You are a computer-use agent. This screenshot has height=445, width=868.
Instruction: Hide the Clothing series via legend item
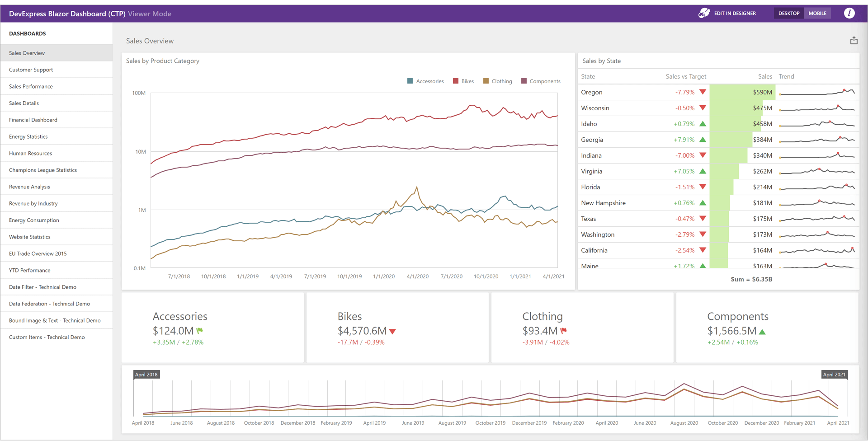tap(497, 81)
